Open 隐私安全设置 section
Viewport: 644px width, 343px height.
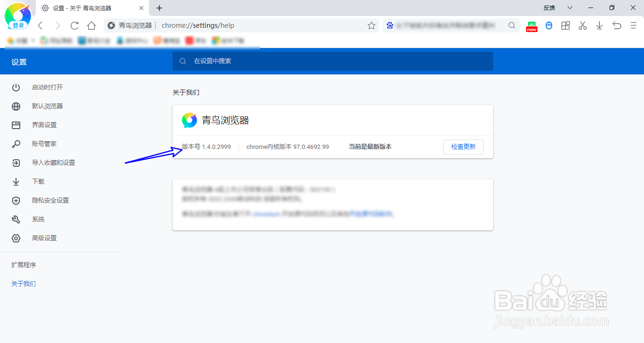click(x=50, y=200)
